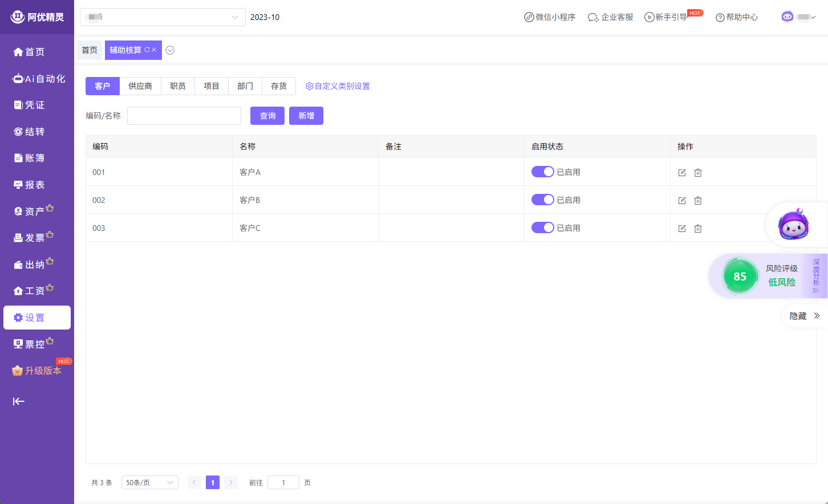Expand the 50条/页 page size dropdown
The image size is (828, 504).
click(149, 483)
